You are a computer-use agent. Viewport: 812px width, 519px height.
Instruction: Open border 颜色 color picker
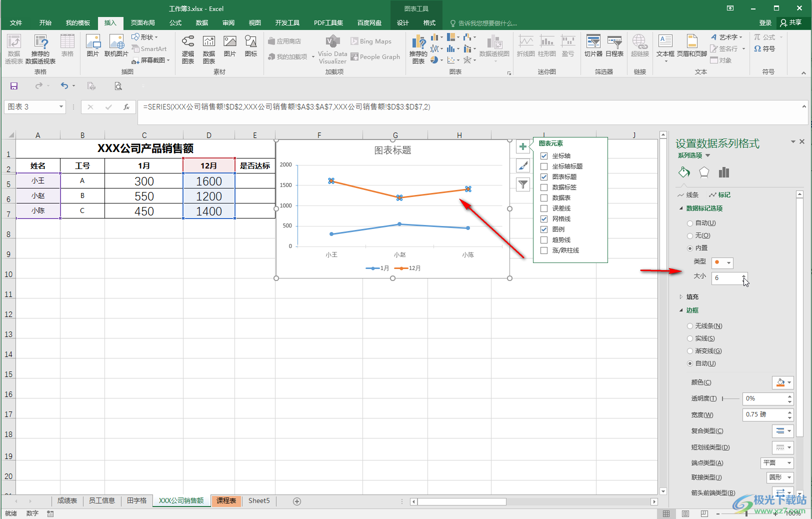pyautogui.click(x=783, y=383)
